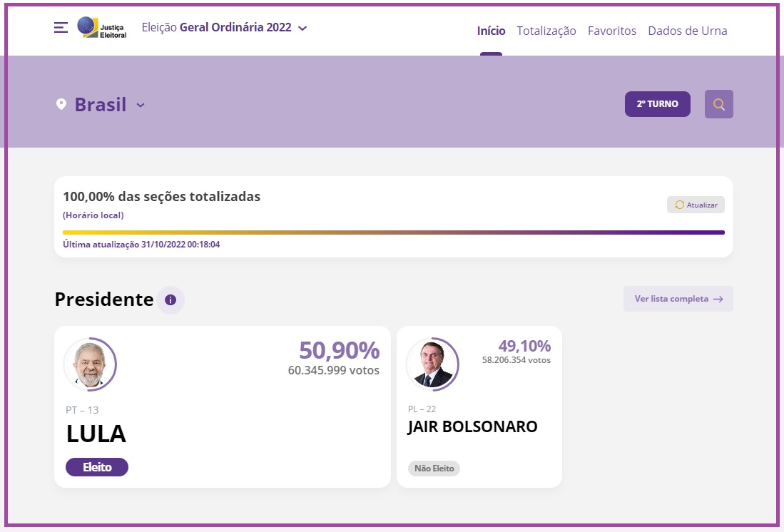The width and height of the screenshot is (784, 532).
Task: Click the Não Eleito badge under Bolsonaro
Action: (434, 469)
